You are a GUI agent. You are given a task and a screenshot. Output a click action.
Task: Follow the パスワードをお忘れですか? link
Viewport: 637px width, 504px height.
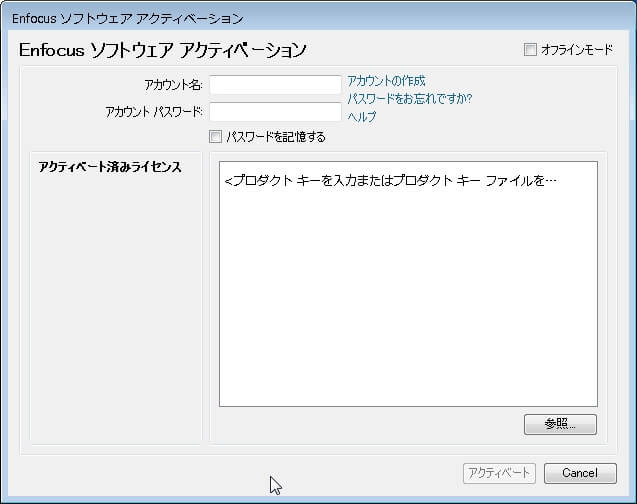coord(410,99)
